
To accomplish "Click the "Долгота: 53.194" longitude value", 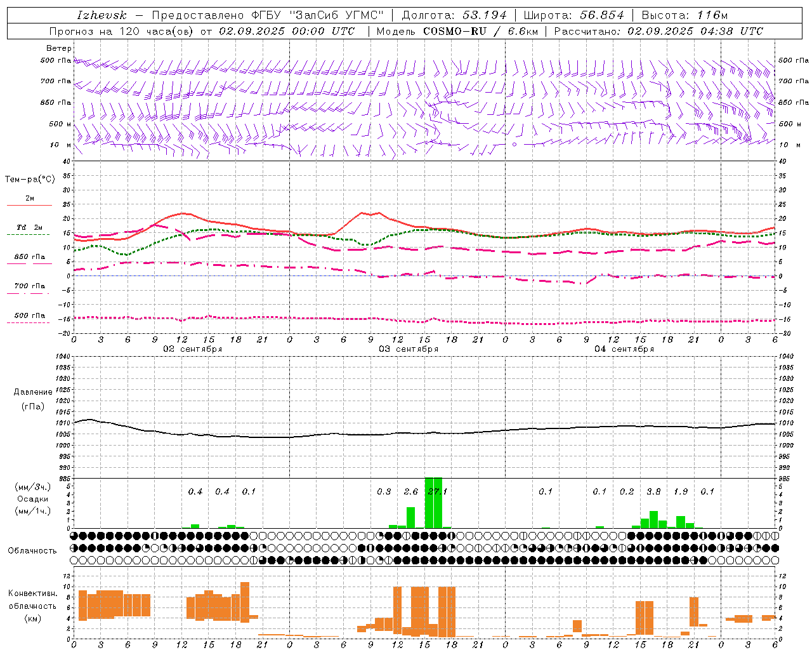I will point(454,15).
